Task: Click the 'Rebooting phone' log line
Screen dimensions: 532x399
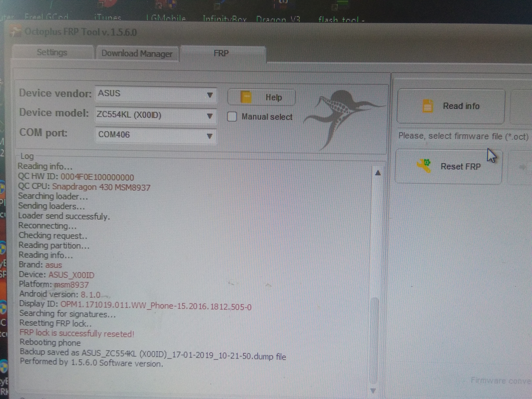Action: click(x=50, y=342)
